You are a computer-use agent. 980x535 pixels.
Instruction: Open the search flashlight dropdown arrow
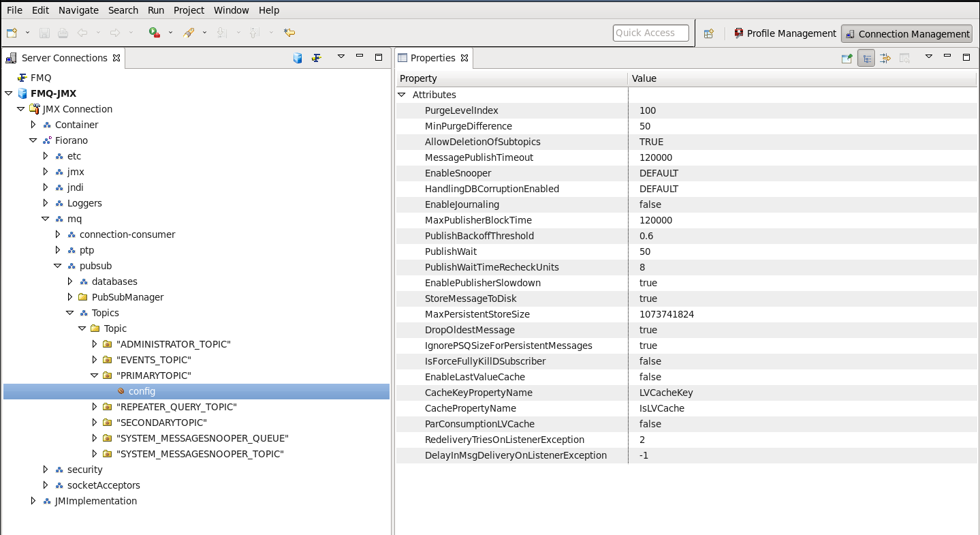pyautogui.click(x=204, y=33)
